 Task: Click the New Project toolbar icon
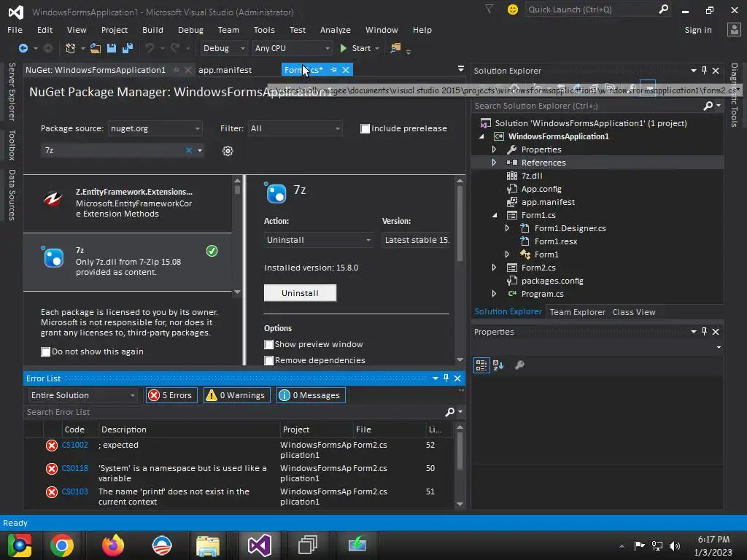(71, 48)
